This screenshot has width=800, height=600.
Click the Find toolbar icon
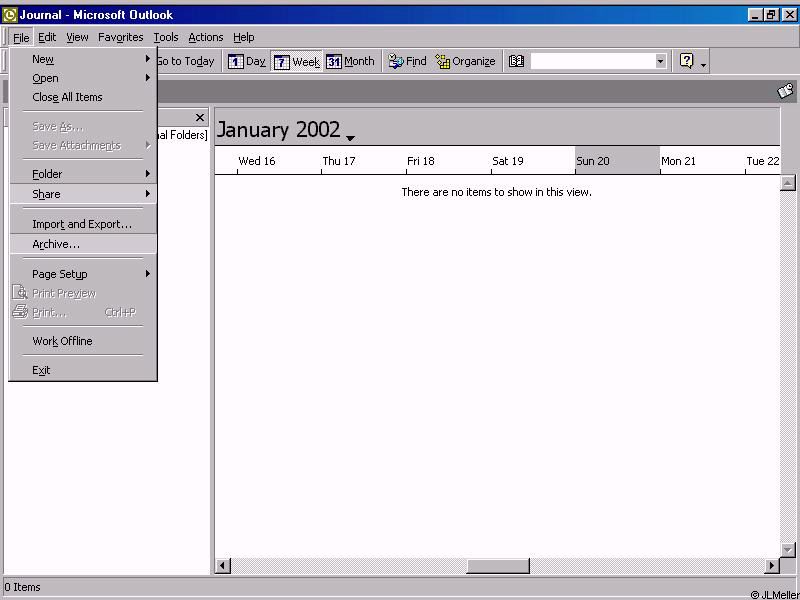click(x=407, y=61)
